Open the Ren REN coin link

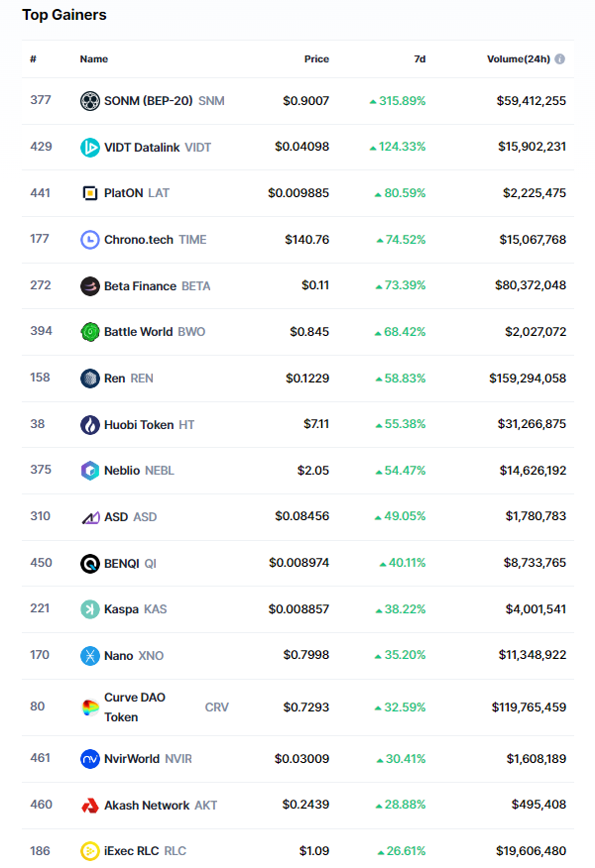(x=128, y=379)
